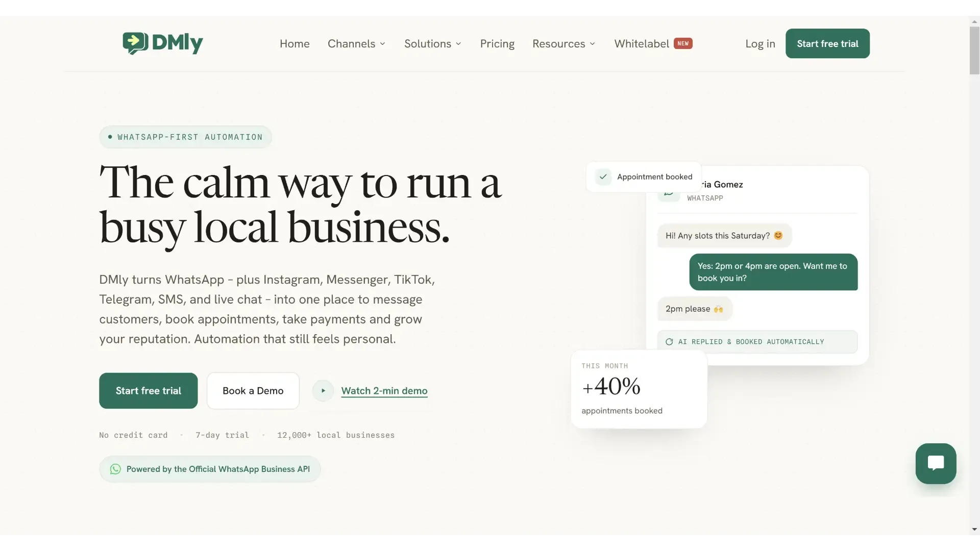The height and width of the screenshot is (551, 980).
Task: Click the play icon beside Watch demo
Action: click(323, 391)
